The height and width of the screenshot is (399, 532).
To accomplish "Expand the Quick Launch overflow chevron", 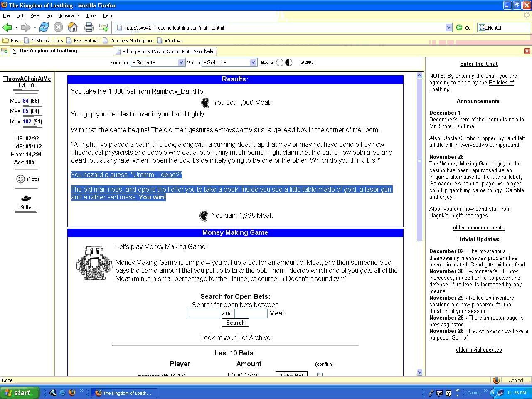I will click(x=81, y=391).
